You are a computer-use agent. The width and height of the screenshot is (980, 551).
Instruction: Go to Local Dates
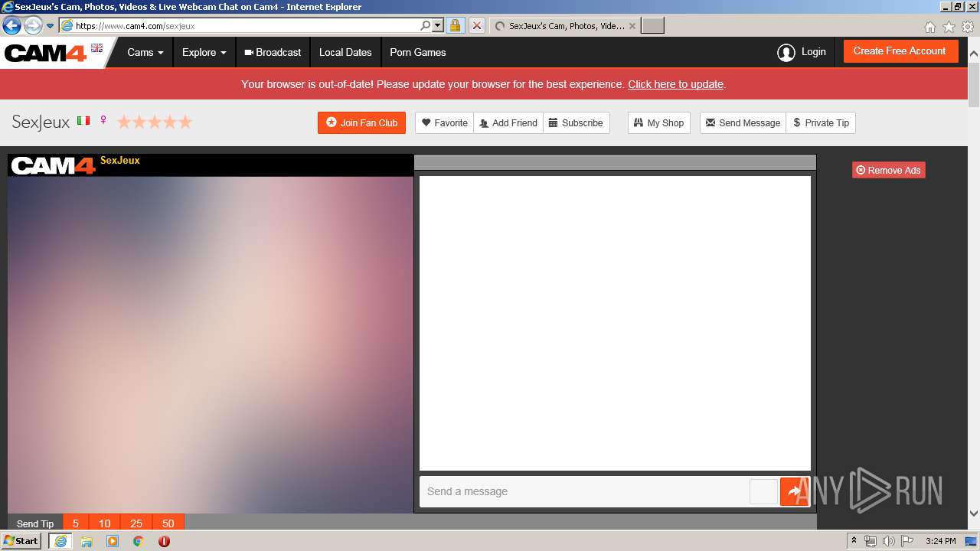[345, 53]
